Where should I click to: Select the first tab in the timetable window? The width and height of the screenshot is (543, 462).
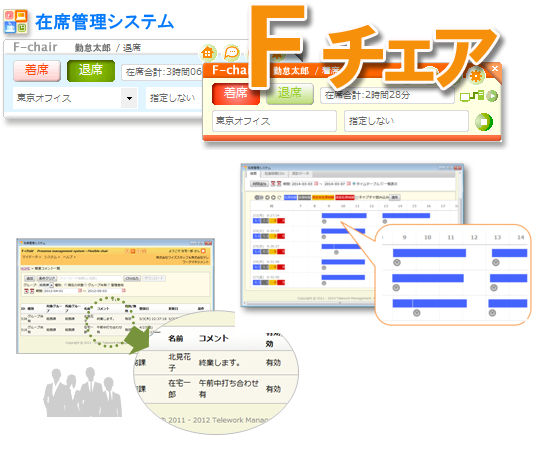coord(253,174)
